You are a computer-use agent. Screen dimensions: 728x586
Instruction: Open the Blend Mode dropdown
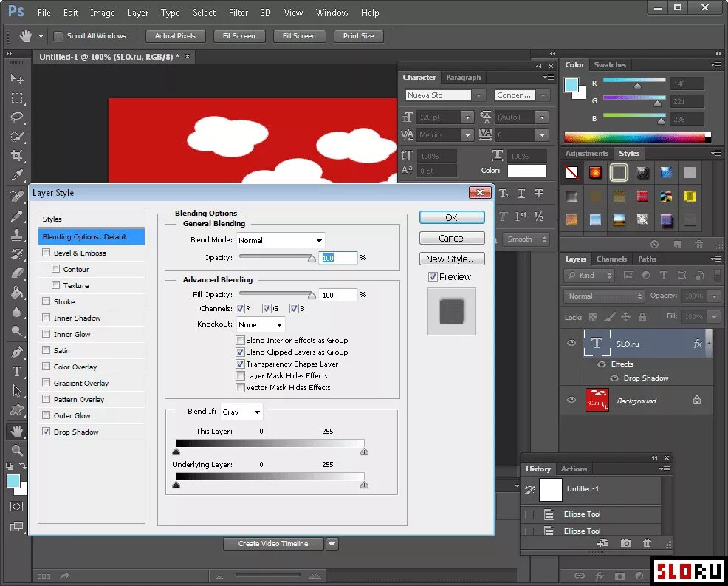pyautogui.click(x=281, y=240)
